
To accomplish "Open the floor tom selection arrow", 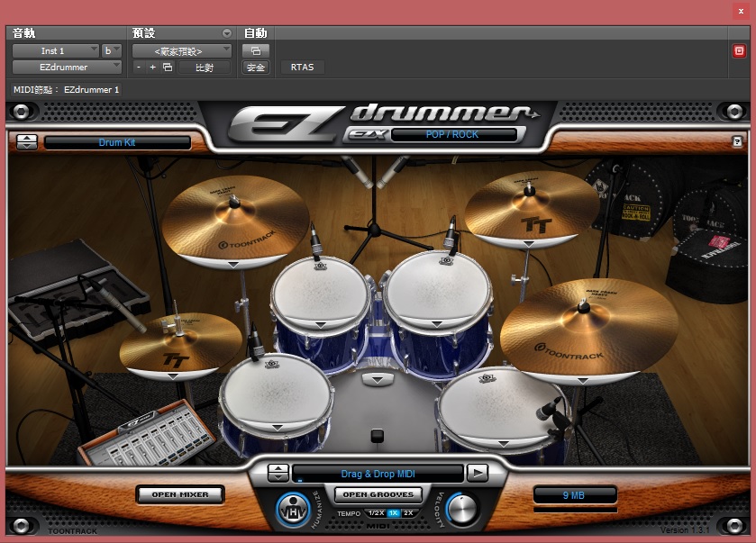I will pos(504,443).
